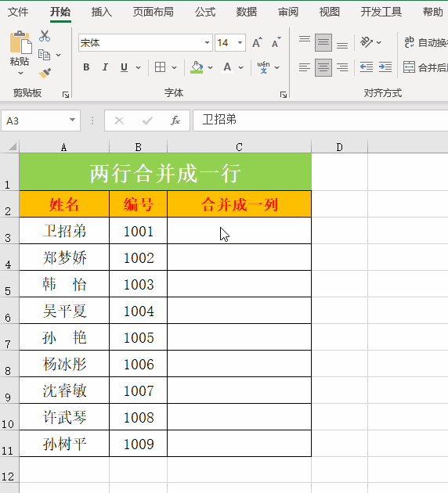448x493 pixels.
Task: Switch to the 插入 tab
Action: coord(101,12)
